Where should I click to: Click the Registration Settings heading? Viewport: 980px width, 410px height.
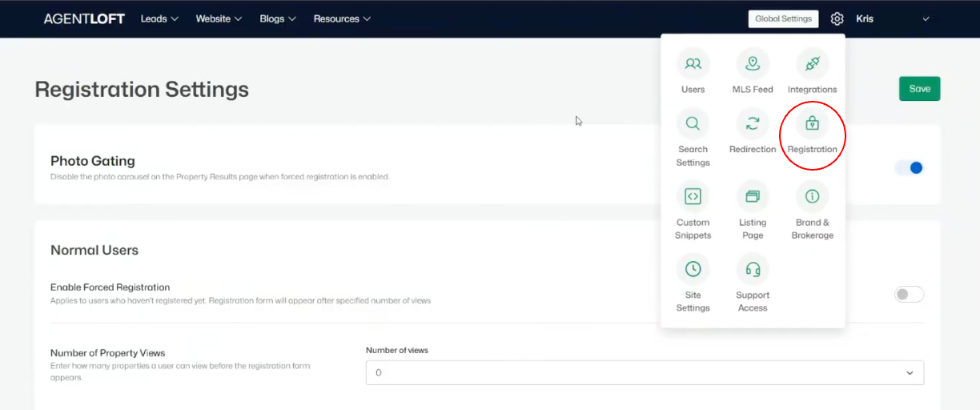[x=142, y=89]
